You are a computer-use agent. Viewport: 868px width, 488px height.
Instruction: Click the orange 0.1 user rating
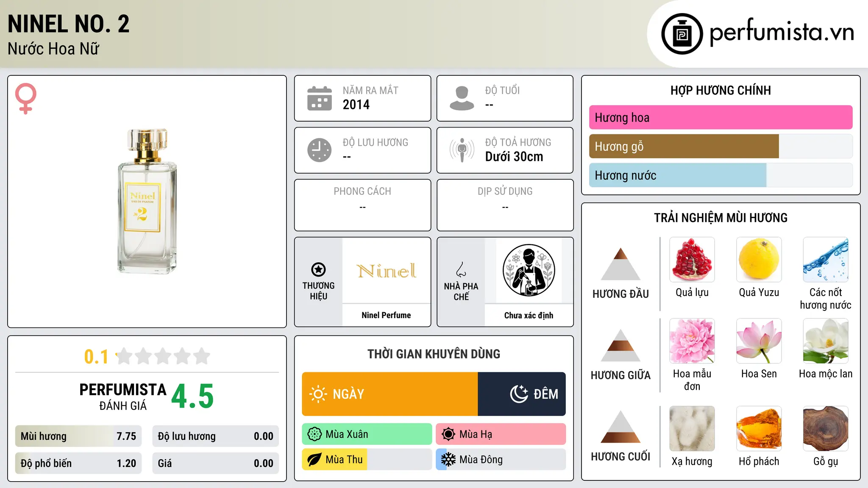coord(96,357)
